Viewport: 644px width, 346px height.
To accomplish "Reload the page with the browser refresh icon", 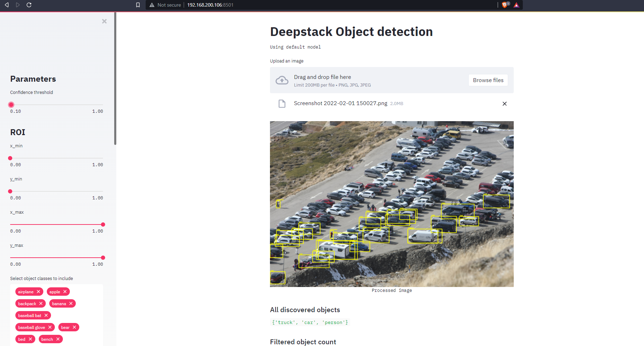I will [x=29, y=5].
